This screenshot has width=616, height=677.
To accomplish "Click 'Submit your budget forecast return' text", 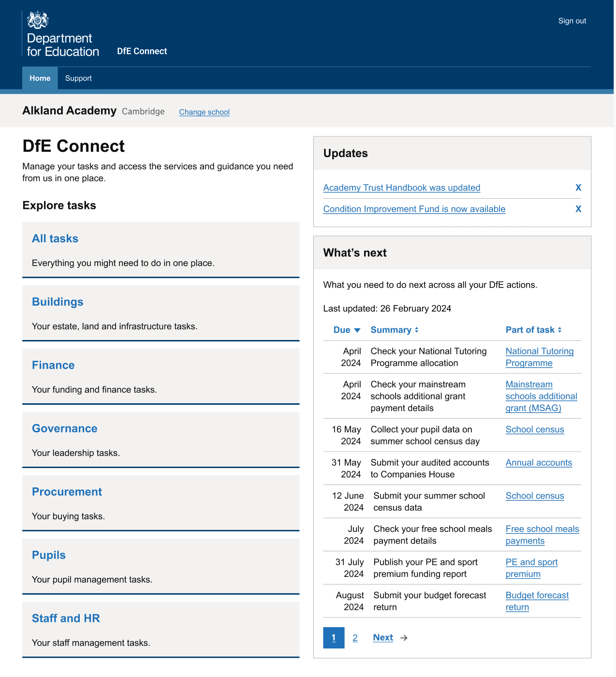I will pyautogui.click(x=430, y=602).
